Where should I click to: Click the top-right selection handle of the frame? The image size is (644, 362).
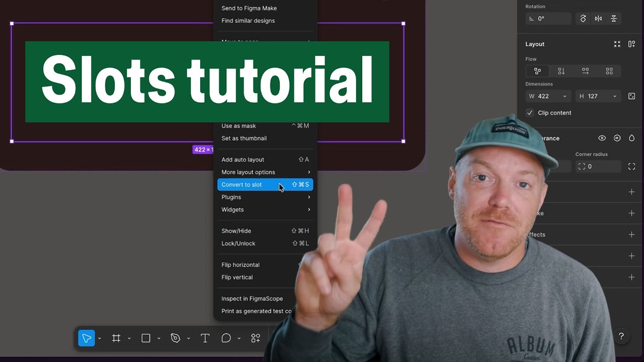404,24
